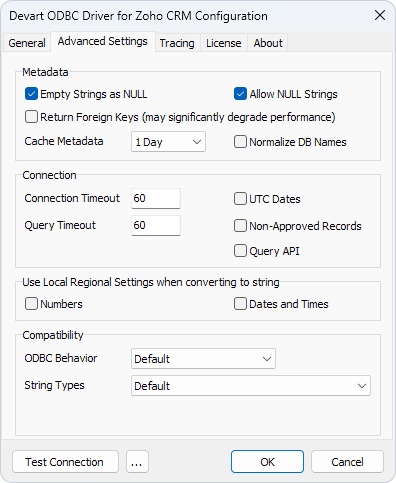Click the String Types label
The image size is (396, 483).
(x=55, y=385)
